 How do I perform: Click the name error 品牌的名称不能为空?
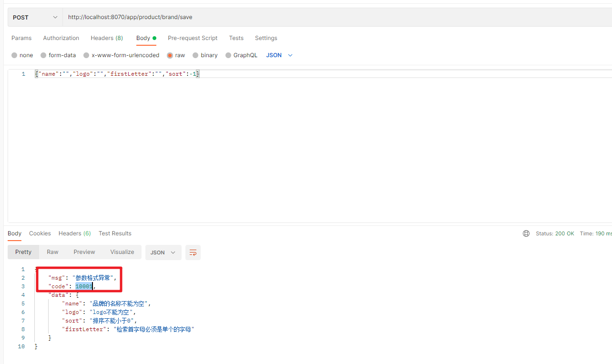click(x=120, y=303)
